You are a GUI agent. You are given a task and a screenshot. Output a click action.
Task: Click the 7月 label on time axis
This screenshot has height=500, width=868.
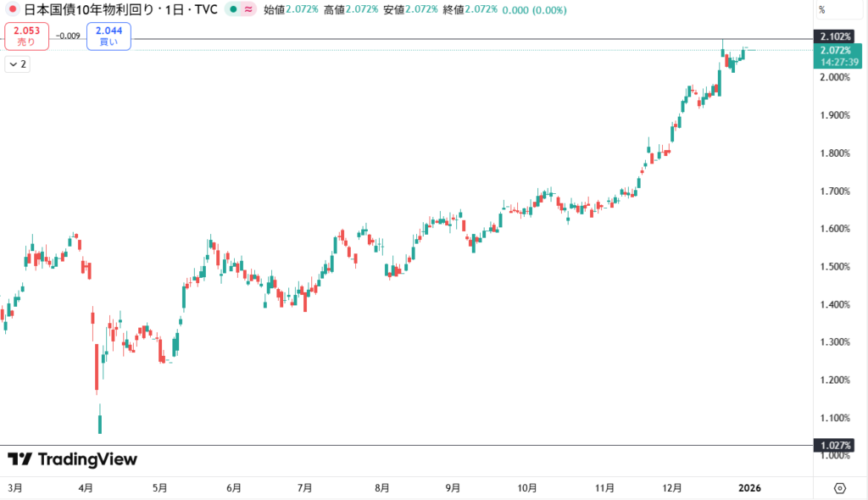[305, 488]
